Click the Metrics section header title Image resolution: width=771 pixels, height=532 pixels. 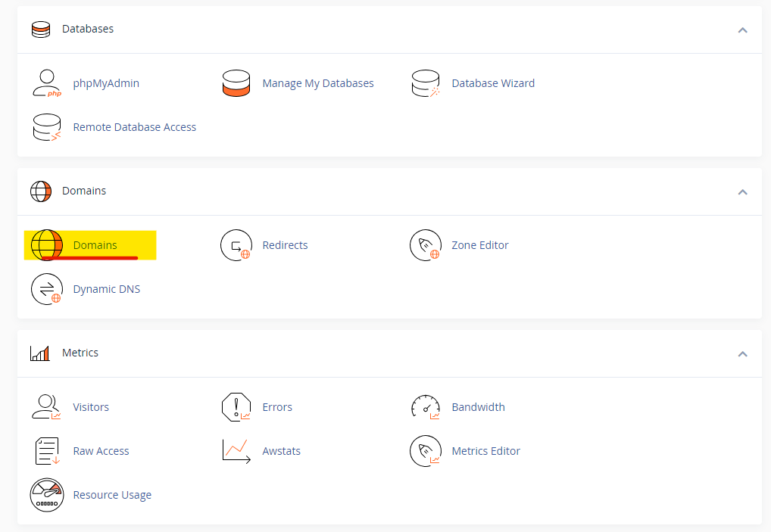coord(80,353)
